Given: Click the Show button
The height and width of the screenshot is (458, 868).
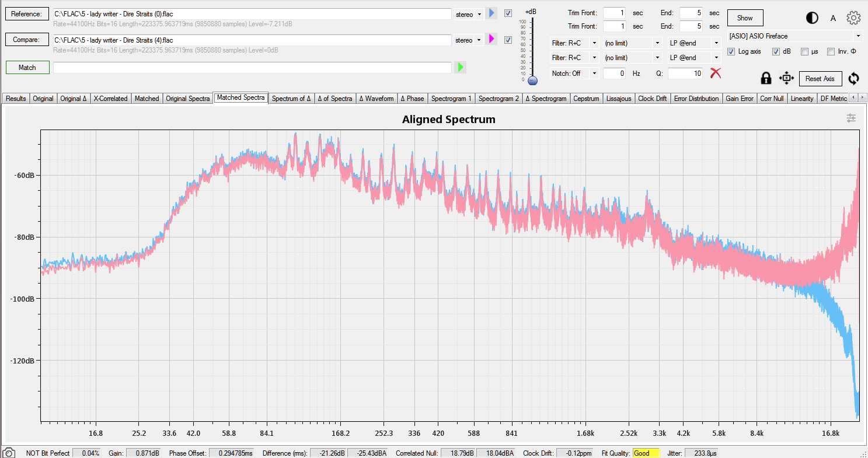Looking at the screenshot, I should click(x=745, y=18).
